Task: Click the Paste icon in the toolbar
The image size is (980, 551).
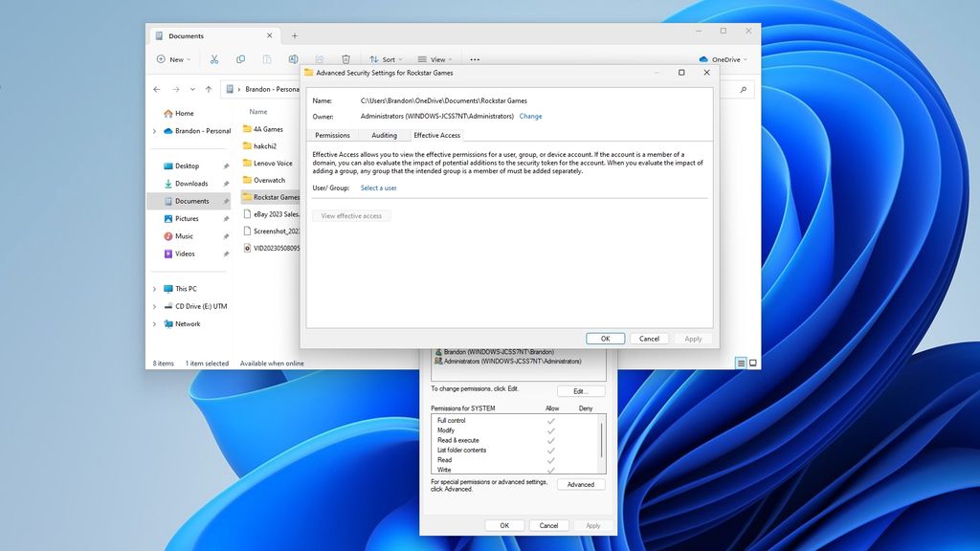Action: point(266,58)
